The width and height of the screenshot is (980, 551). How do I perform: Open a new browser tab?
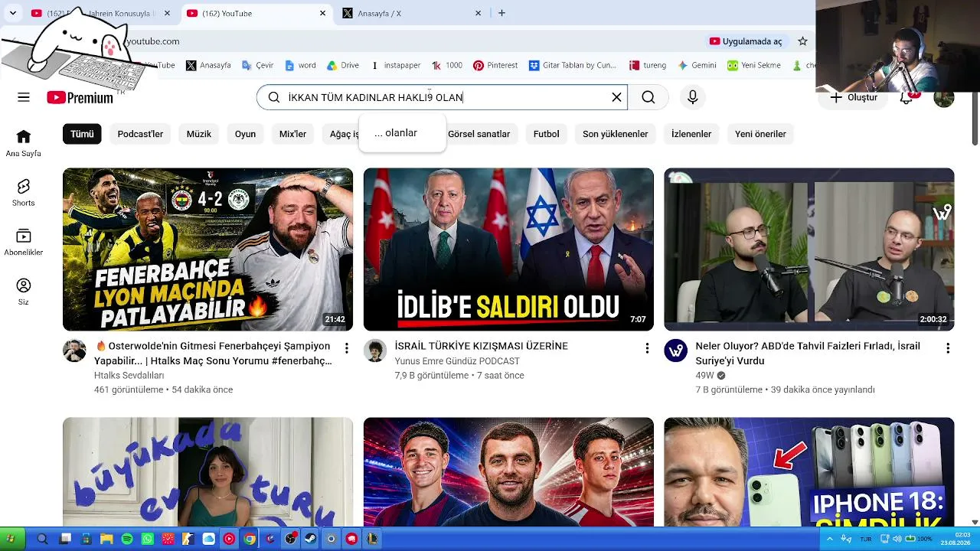click(501, 13)
